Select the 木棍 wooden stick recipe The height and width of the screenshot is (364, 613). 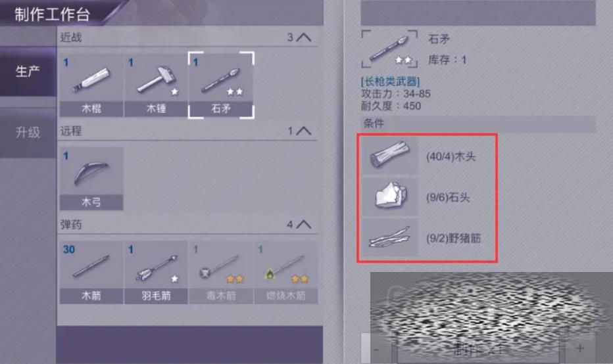[91, 85]
